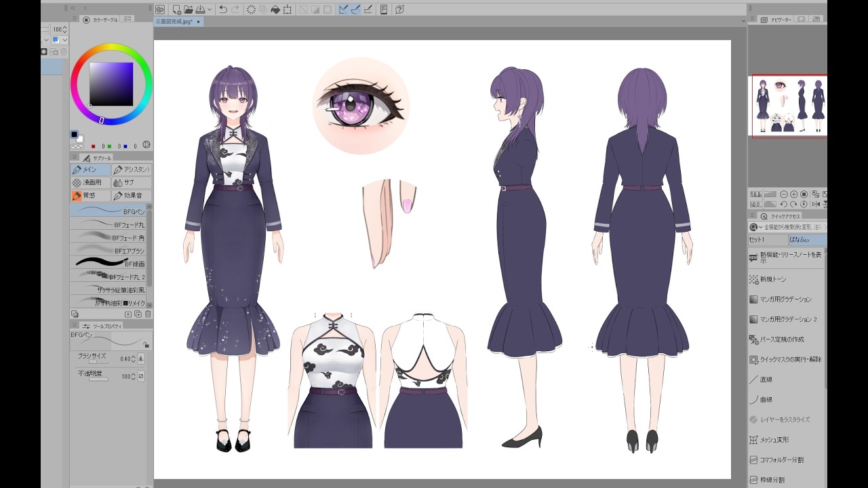Select the アシスタント sub tool group

132,169
